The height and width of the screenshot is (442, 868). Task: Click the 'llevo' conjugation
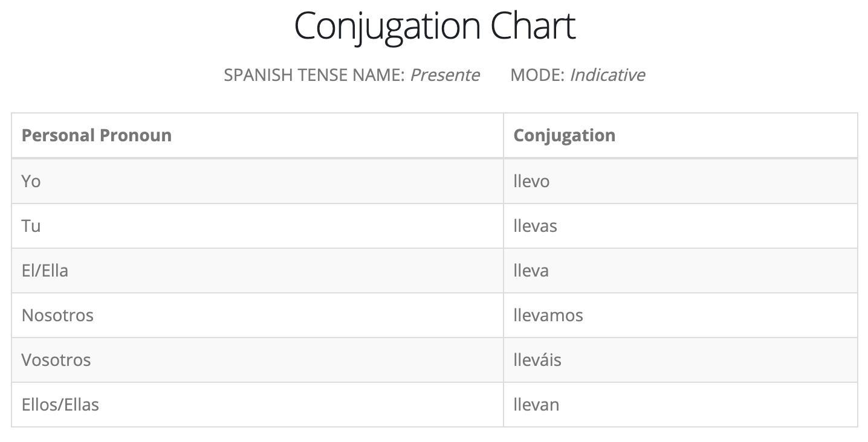click(x=531, y=181)
